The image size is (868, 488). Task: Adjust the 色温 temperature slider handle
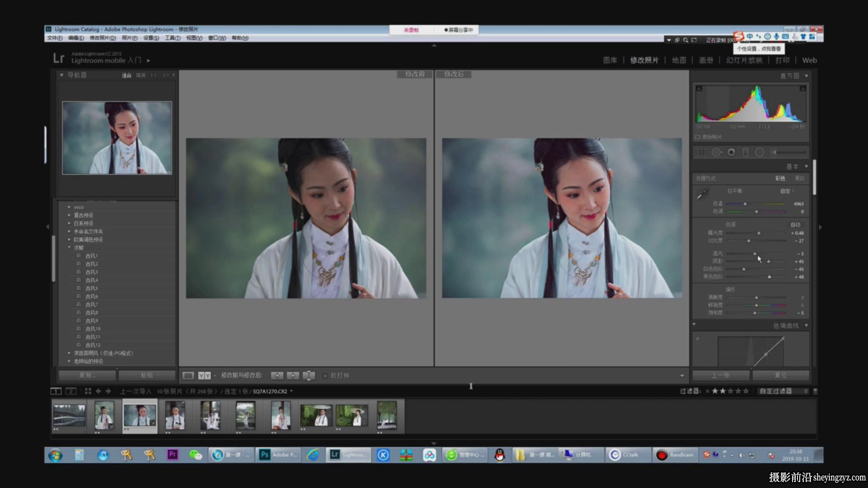point(745,204)
